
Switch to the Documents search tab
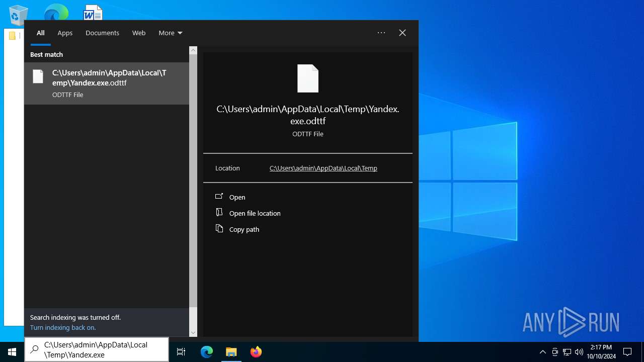point(102,33)
